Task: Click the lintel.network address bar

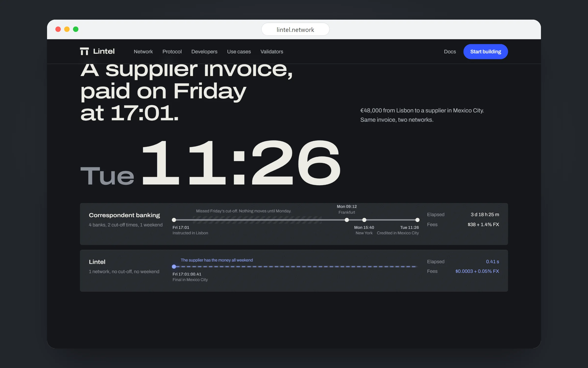Action: point(295,29)
